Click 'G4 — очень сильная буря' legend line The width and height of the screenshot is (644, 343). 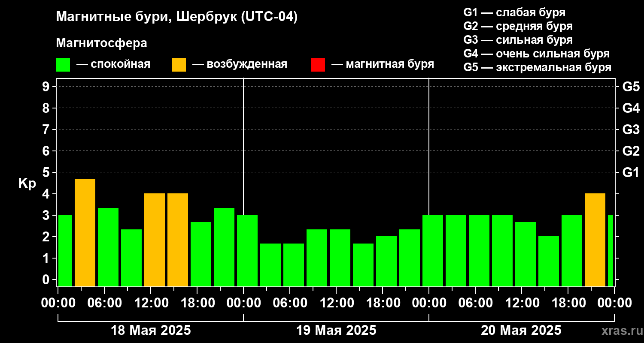coord(537,54)
